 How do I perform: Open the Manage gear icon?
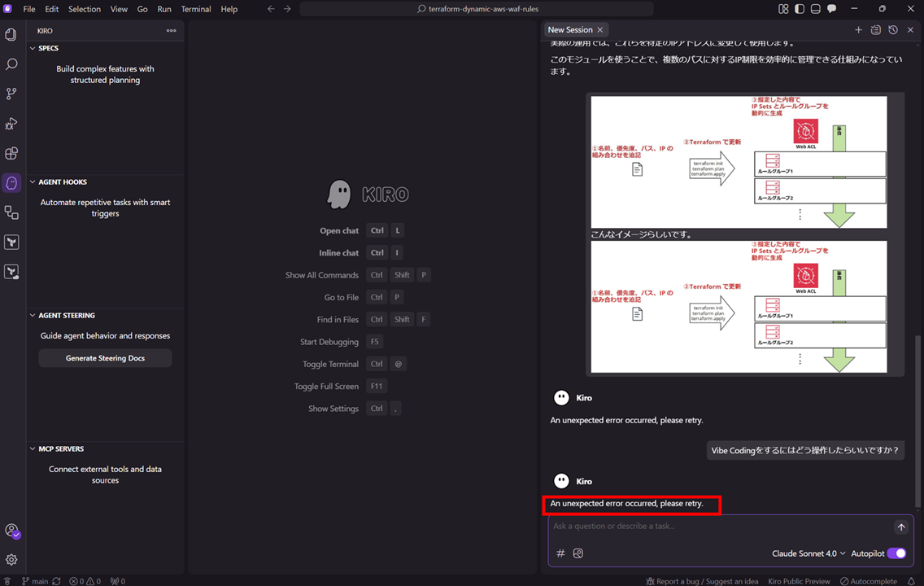11,559
